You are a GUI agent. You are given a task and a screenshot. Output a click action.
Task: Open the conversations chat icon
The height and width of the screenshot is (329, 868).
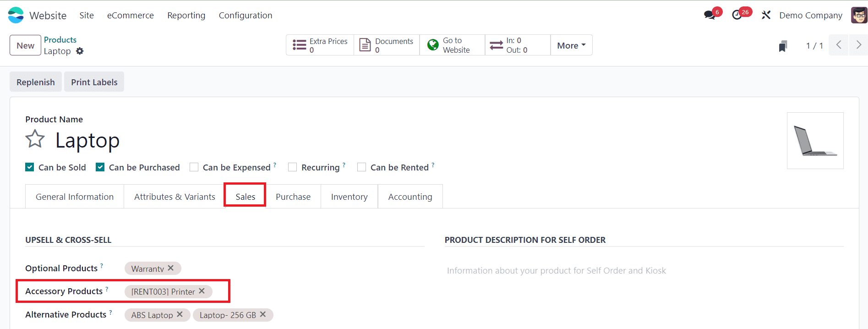710,15
